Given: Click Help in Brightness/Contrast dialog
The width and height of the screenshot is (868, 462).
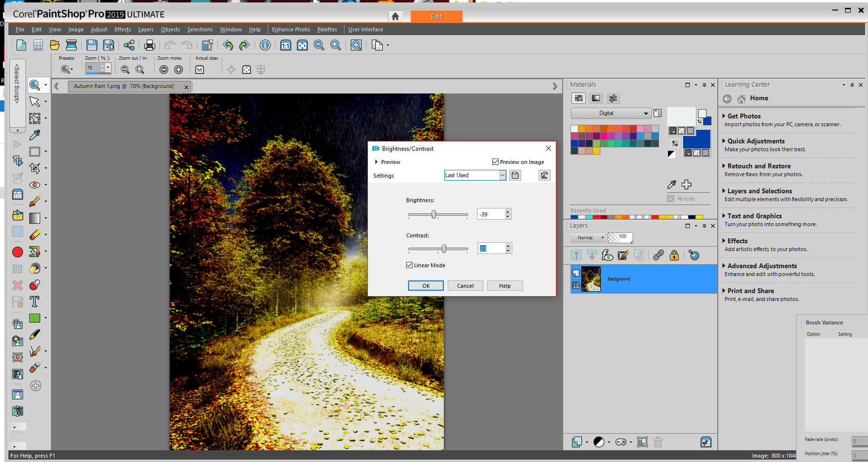Looking at the screenshot, I should click(x=505, y=286).
